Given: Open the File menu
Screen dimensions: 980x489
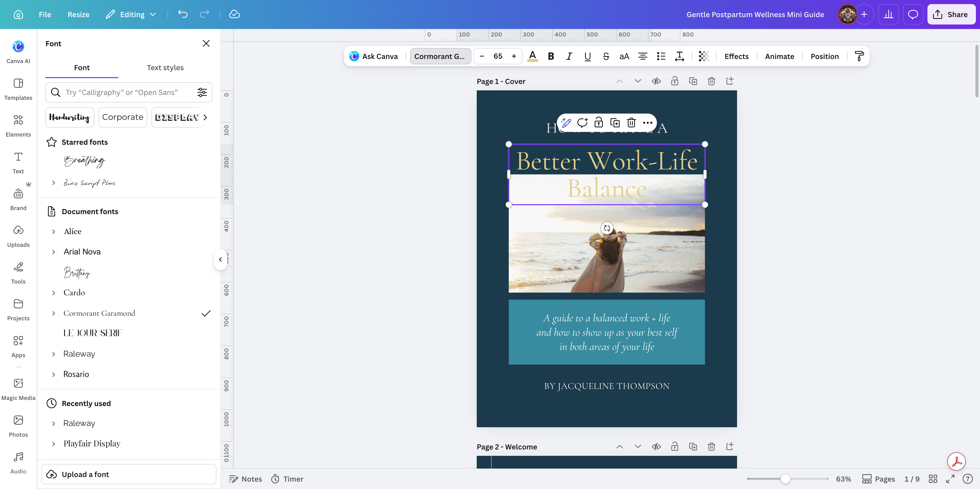Looking at the screenshot, I should point(45,15).
